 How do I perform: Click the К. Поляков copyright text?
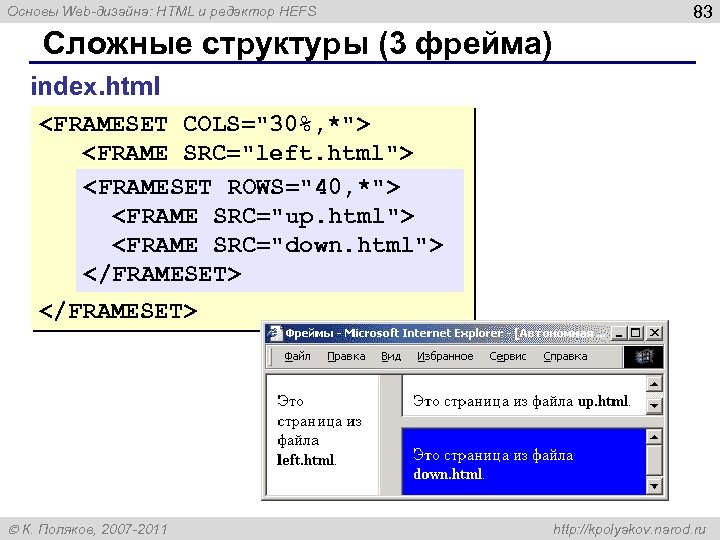point(88,529)
